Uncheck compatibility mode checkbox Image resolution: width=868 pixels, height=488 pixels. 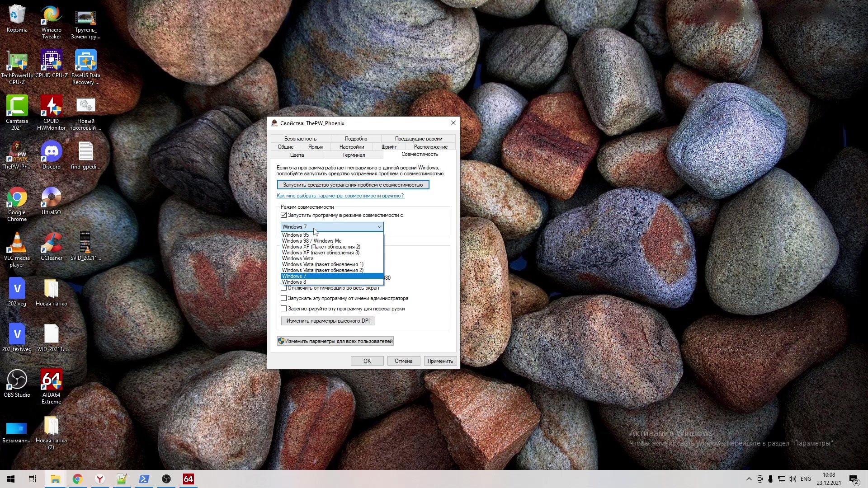pos(284,215)
